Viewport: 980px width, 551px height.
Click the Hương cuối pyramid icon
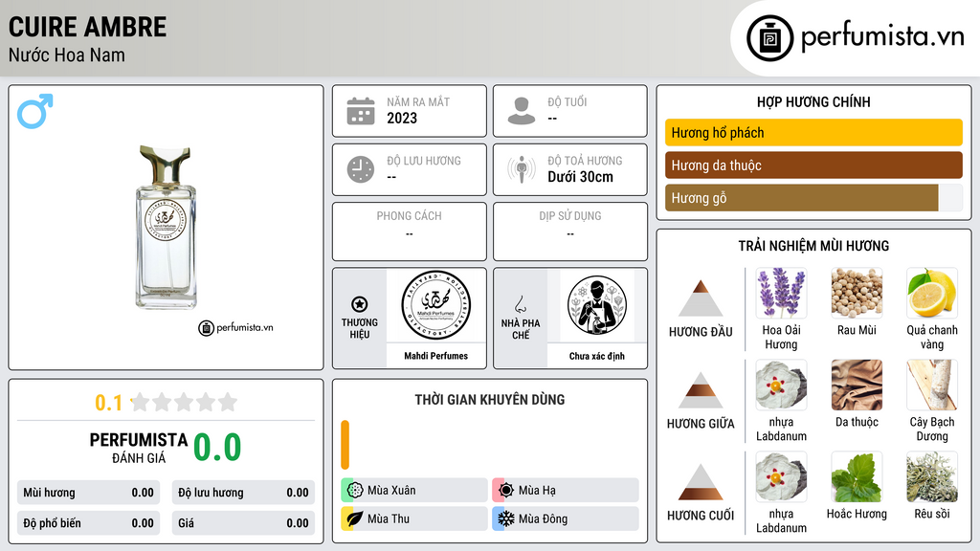tap(701, 482)
